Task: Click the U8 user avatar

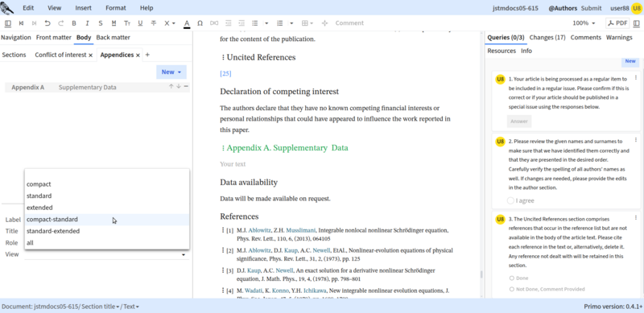Action: tap(637, 8)
